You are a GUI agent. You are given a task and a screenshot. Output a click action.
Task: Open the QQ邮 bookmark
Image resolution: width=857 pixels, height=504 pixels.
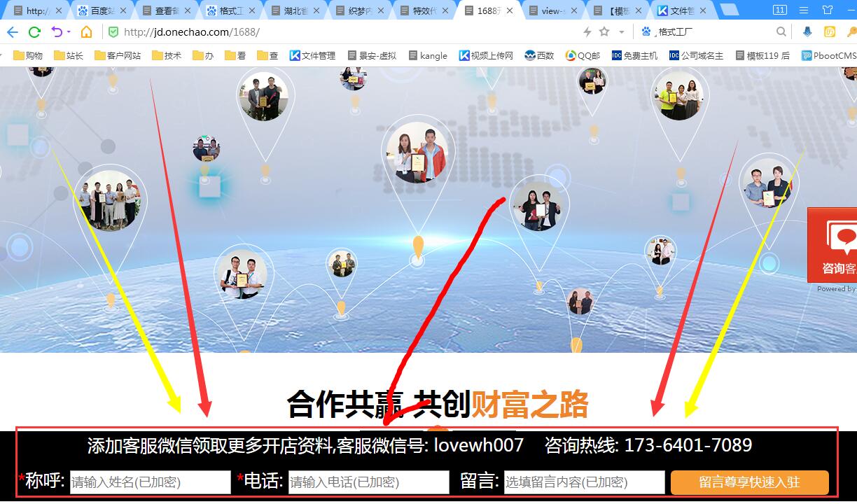point(583,55)
